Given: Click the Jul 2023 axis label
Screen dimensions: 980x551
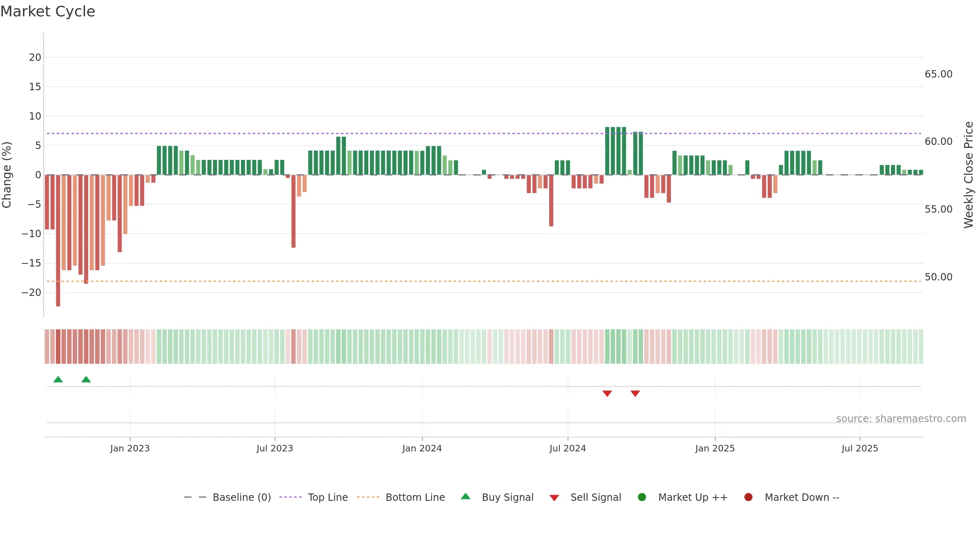Looking at the screenshot, I should pyautogui.click(x=275, y=448).
